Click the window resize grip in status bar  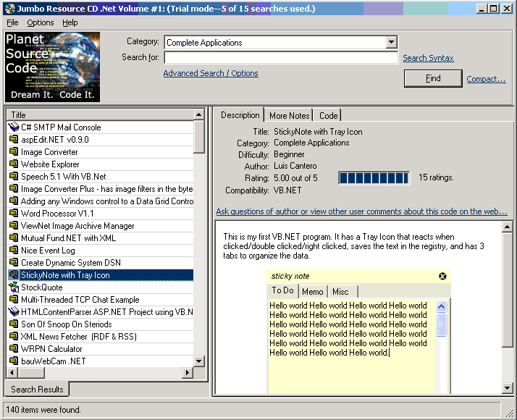click(x=510, y=412)
